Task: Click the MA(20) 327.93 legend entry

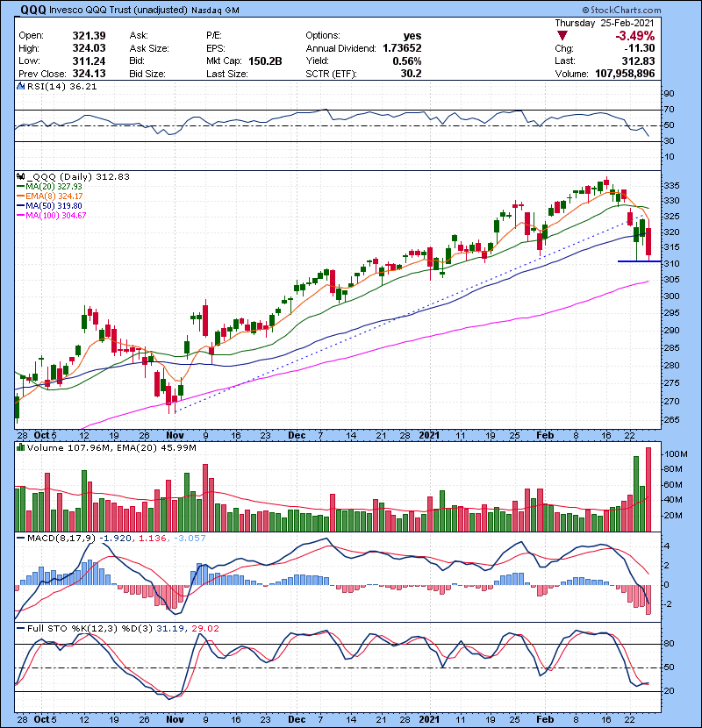Action: point(49,187)
